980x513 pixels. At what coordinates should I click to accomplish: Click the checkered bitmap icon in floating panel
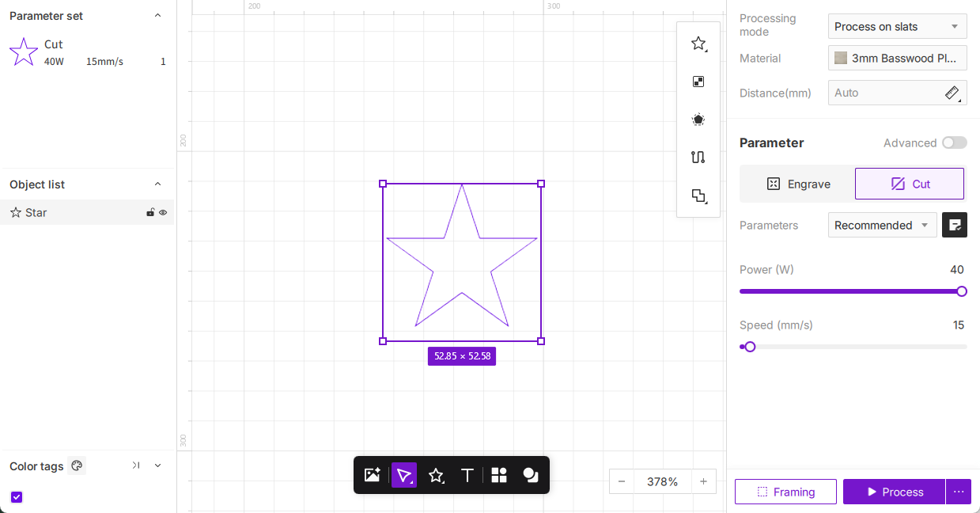pyautogui.click(x=698, y=82)
